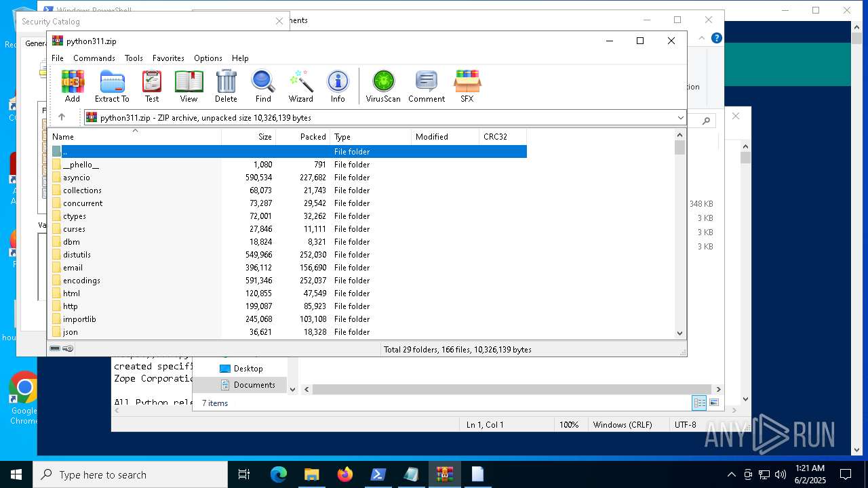The height and width of the screenshot is (488, 868).
Task: Click the Windows Start button
Action: pos(16,474)
